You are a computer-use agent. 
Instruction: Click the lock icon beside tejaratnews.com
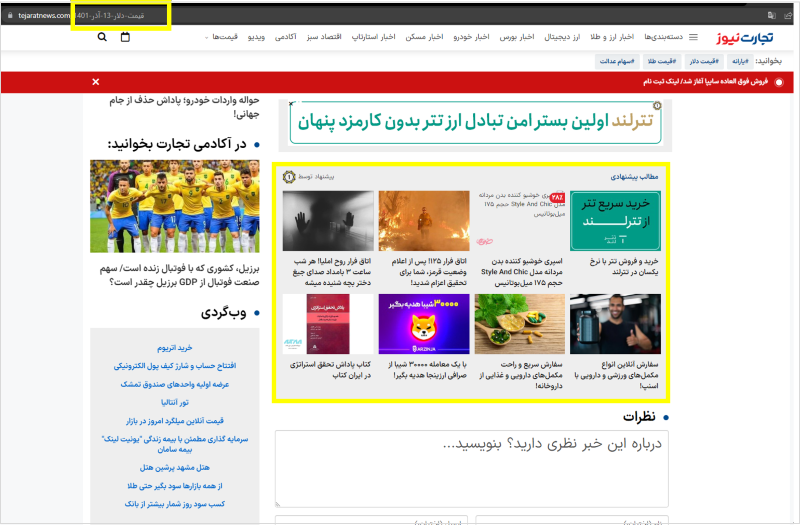click(x=9, y=15)
